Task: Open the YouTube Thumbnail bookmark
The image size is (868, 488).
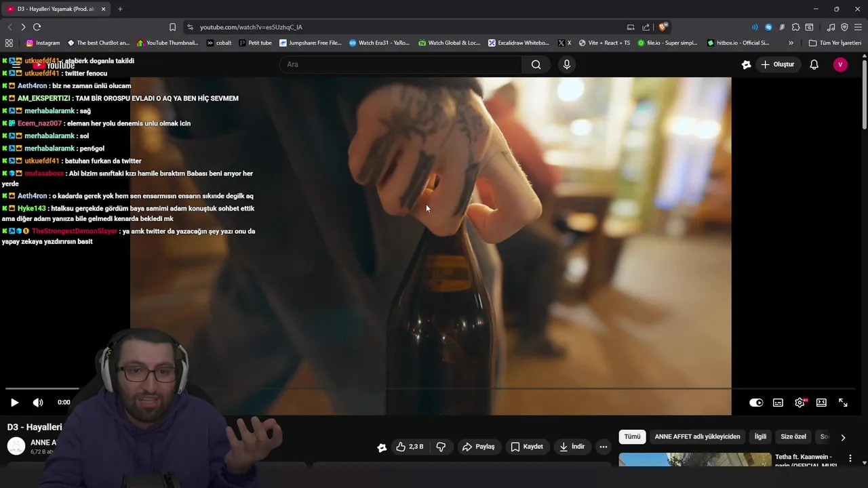Action: pyautogui.click(x=167, y=43)
